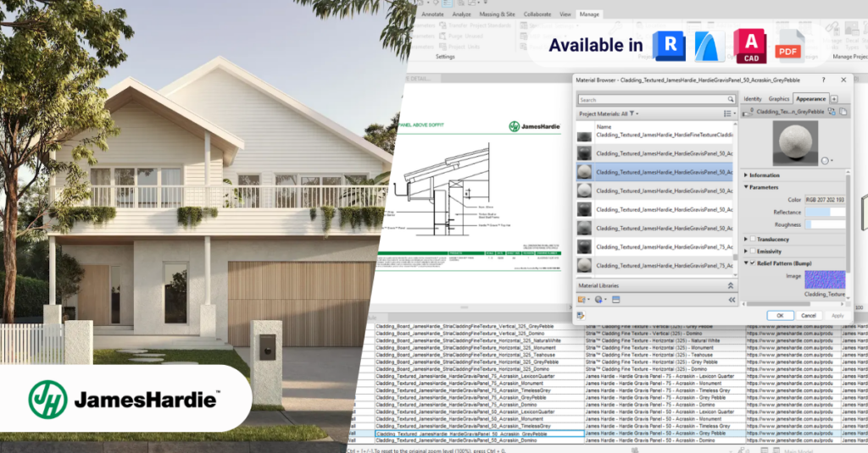Screen dimensions: 868x453
Task: Expand the Translucency section triangle
Action: coord(746,239)
